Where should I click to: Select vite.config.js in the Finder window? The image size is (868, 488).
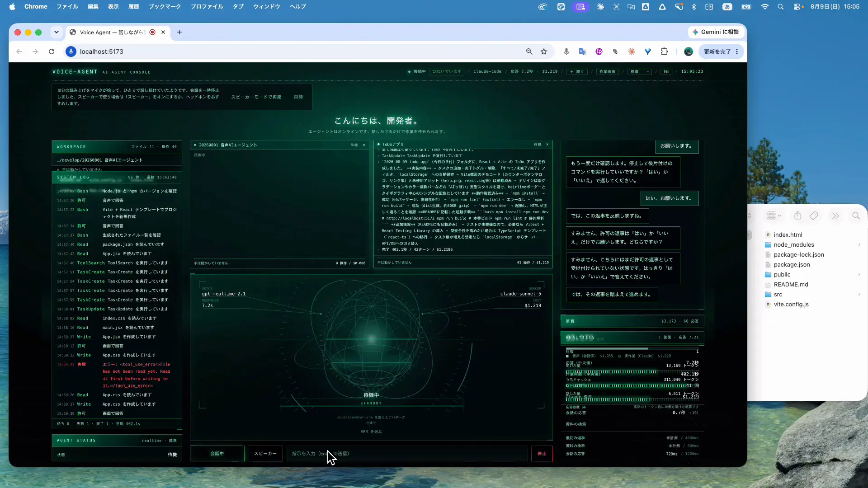coord(791,305)
